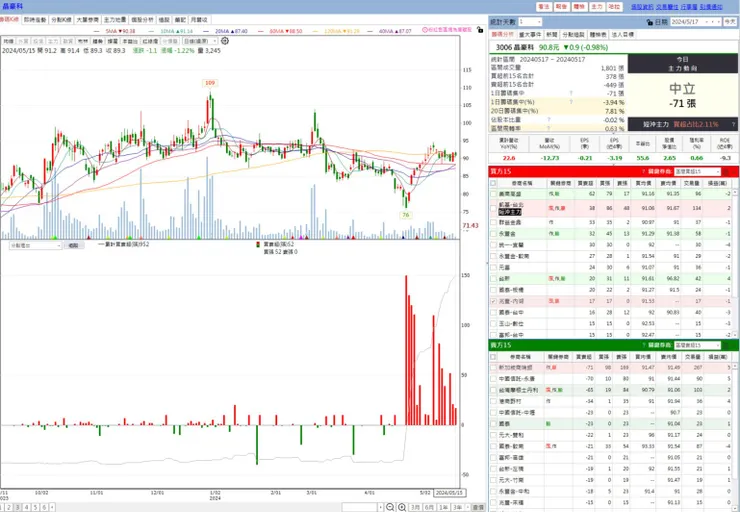Tick checkbox for 元富 buyer row
This screenshot has width=740, height=512.
click(493, 268)
